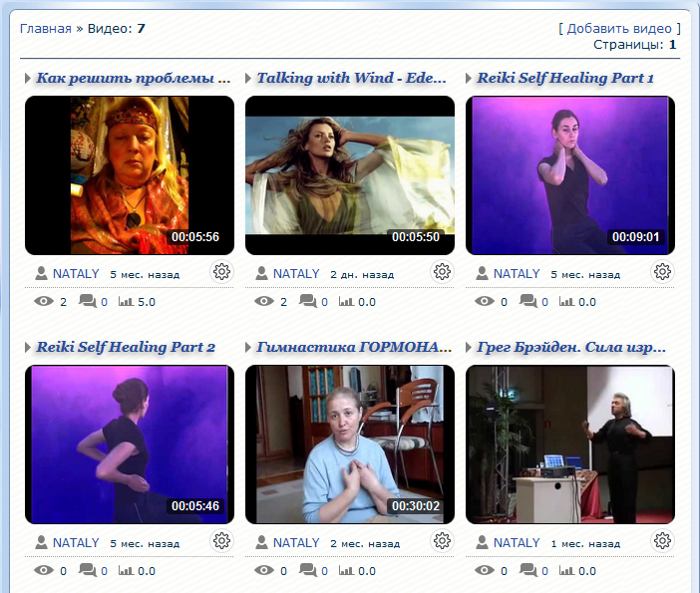Open Как решить проблемы video title
The height and width of the screenshot is (593, 700).
pos(134,78)
